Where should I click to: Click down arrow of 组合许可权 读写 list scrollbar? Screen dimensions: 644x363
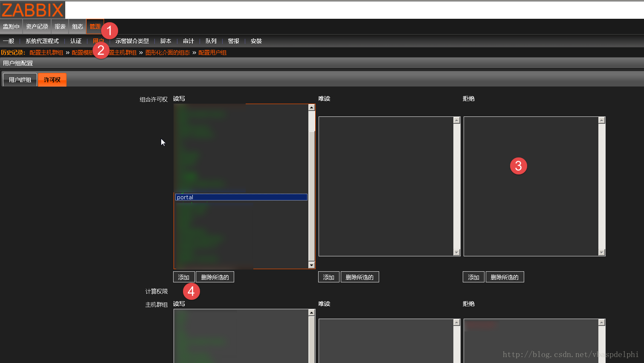point(312,265)
